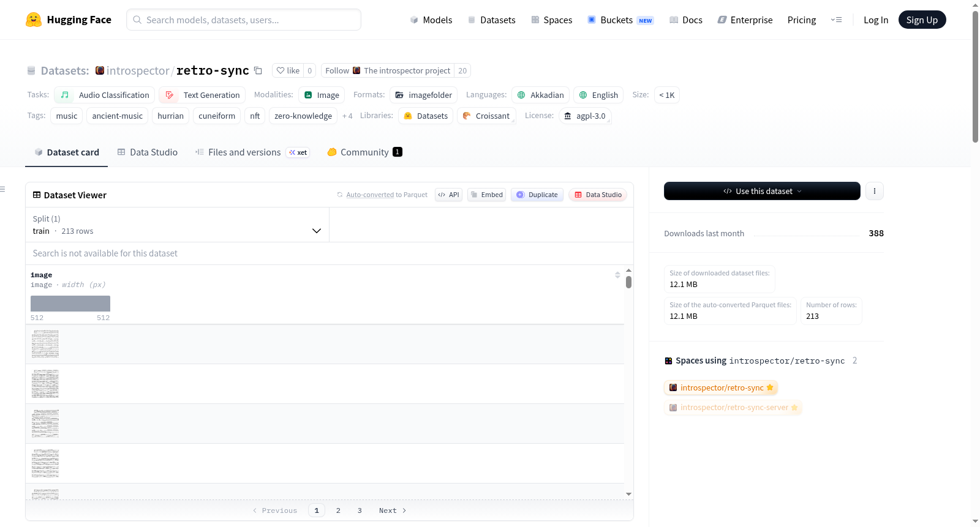Open the Split train dropdown
The width and height of the screenshot is (980, 527).
[177, 225]
